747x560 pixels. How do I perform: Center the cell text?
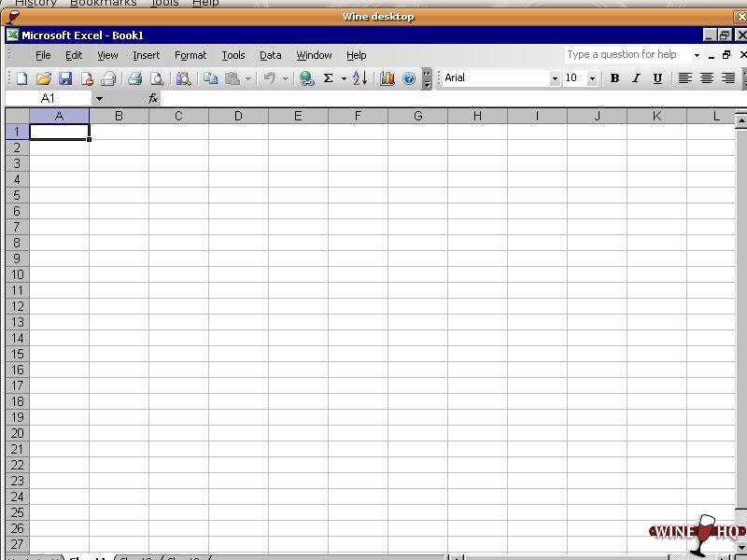click(707, 78)
